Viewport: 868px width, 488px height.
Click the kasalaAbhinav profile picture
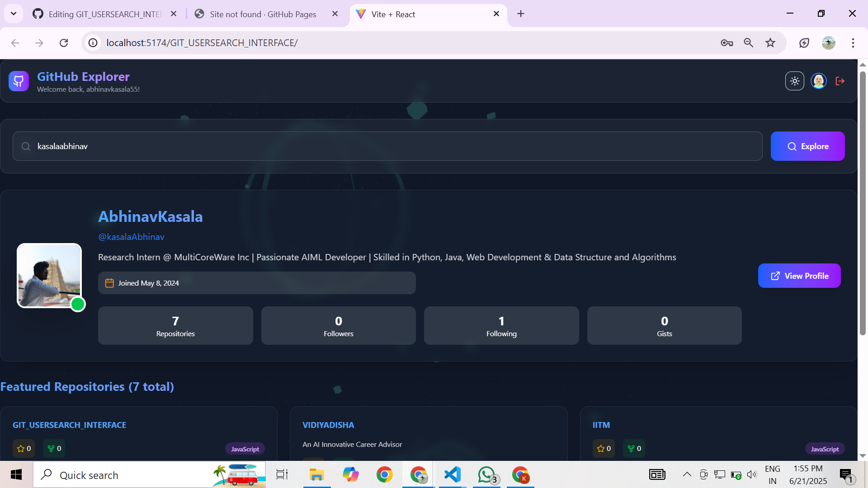49,276
